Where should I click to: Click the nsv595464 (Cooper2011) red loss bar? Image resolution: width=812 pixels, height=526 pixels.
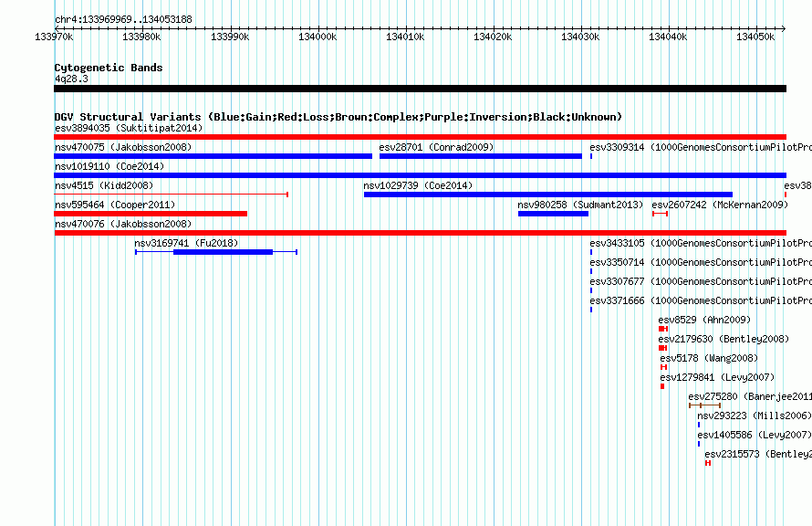(x=151, y=214)
